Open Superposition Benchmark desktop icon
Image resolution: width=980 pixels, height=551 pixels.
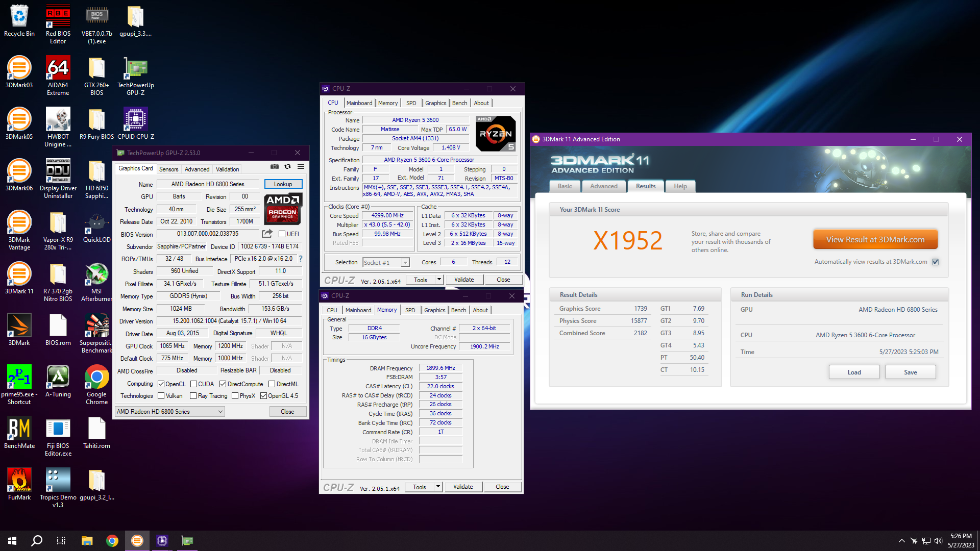click(x=96, y=333)
